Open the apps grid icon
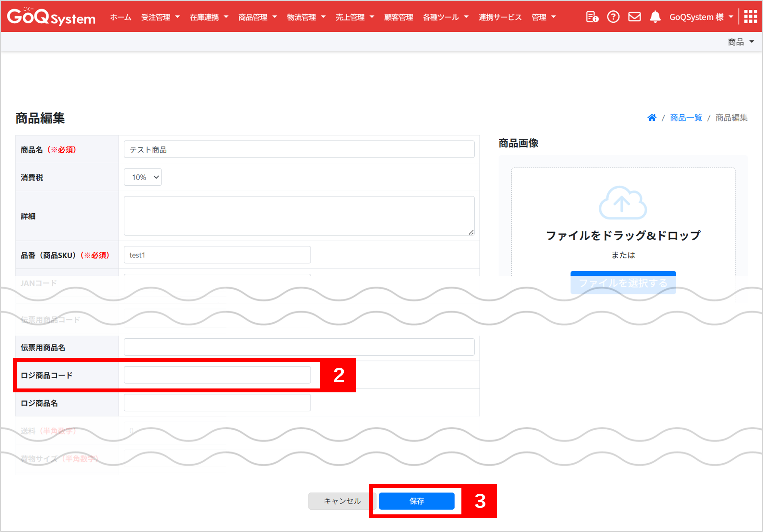 (750, 17)
